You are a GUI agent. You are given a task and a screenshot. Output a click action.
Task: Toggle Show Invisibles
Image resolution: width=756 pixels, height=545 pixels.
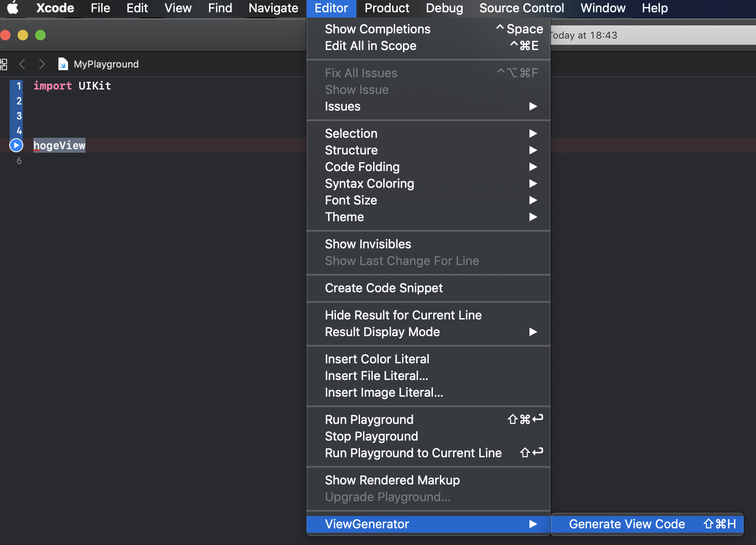point(428,244)
